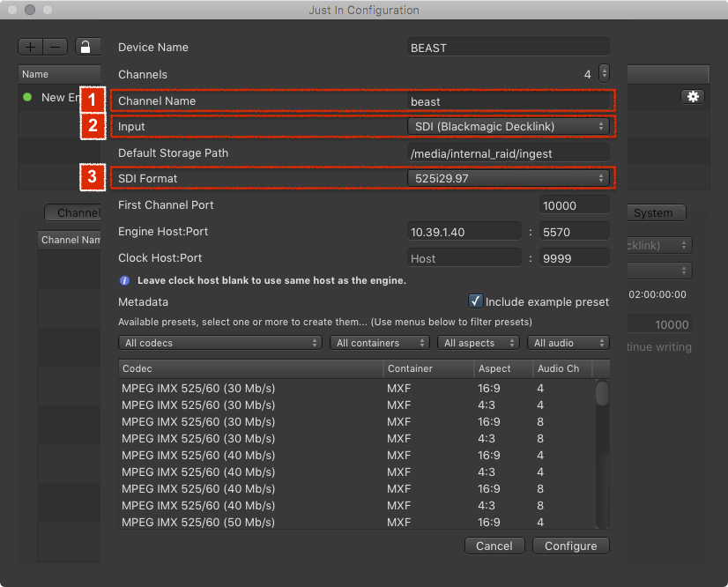The height and width of the screenshot is (587, 728).
Task: Open the All aspects filter dropdown
Action: pos(479,343)
